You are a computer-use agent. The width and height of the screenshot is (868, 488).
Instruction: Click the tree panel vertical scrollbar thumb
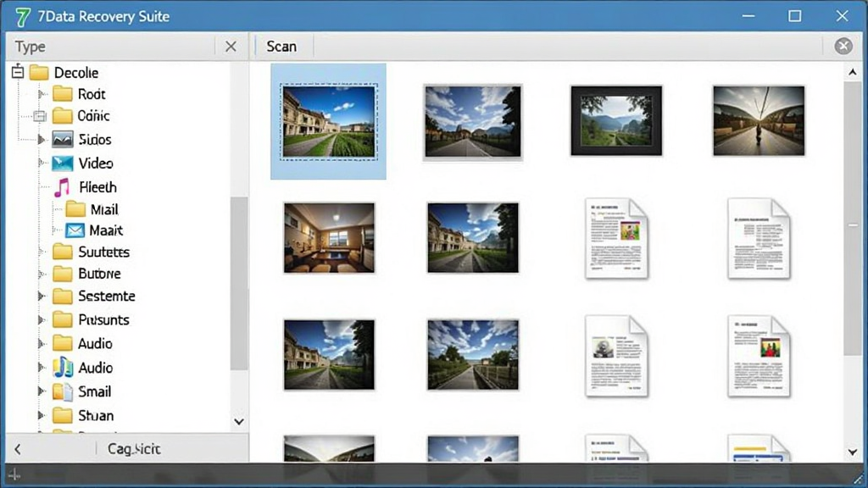[238, 283]
